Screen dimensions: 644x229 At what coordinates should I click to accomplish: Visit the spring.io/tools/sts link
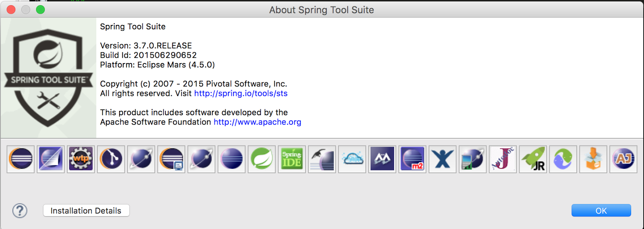(241, 93)
